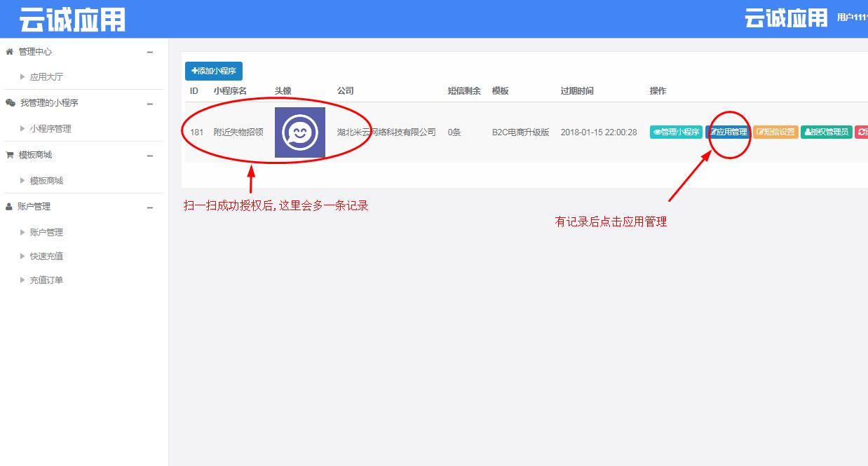Click the shopping cart icon beside 模板商城

click(10, 155)
